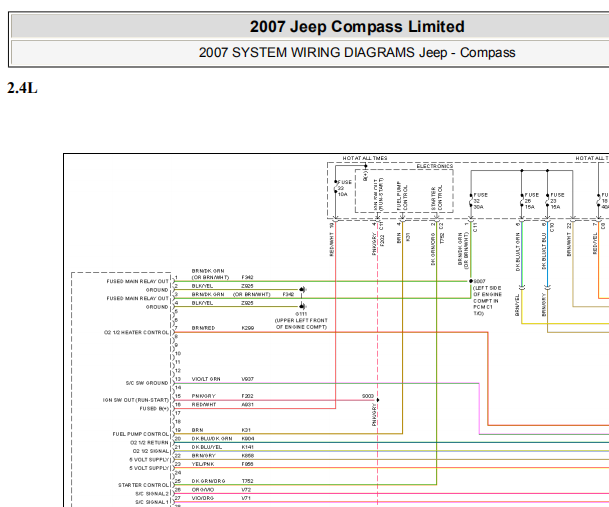Click "(UPPER LEFT FRONT OF ENGINE COMPT)" note
The width and height of the screenshot is (609, 507).
pyautogui.click(x=301, y=324)
